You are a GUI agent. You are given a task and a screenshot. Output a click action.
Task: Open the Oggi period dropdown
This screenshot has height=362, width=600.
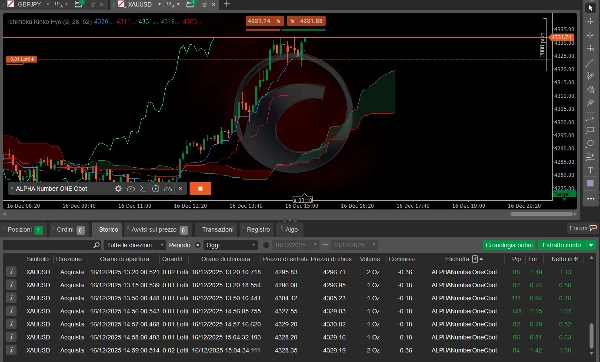pyautogui.click(x=230, y=245)
